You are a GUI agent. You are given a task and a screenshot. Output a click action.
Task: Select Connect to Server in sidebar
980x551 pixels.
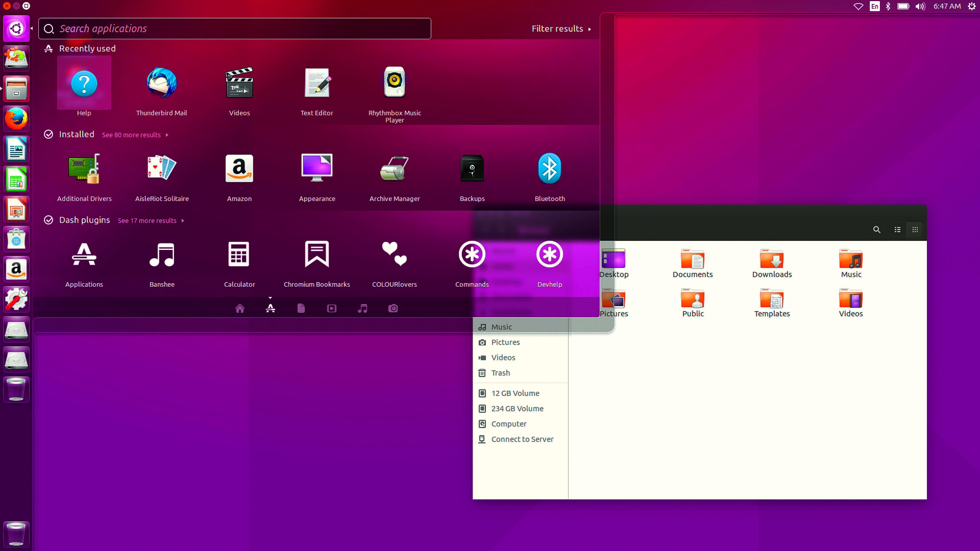522,439
